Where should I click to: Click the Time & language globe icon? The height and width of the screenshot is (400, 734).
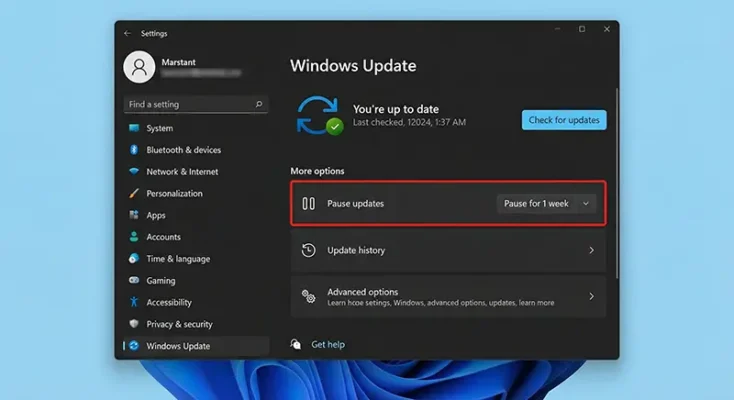click(134, 259)
